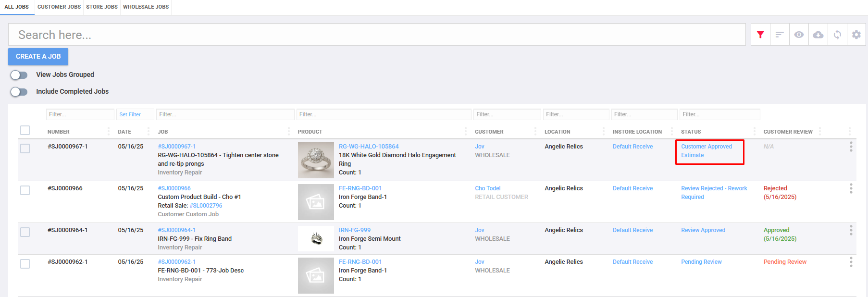This screenshot has width=868, height=297.
Task: Open product link RG-WG-HALO-105864
Action: pos(369,147)
